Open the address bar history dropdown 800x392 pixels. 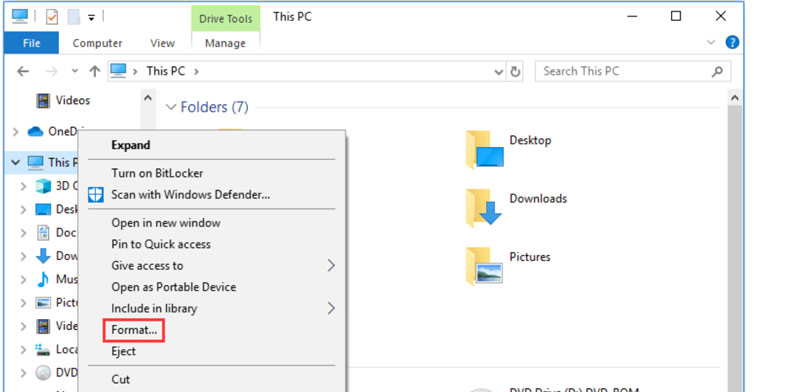coord(499,72)
